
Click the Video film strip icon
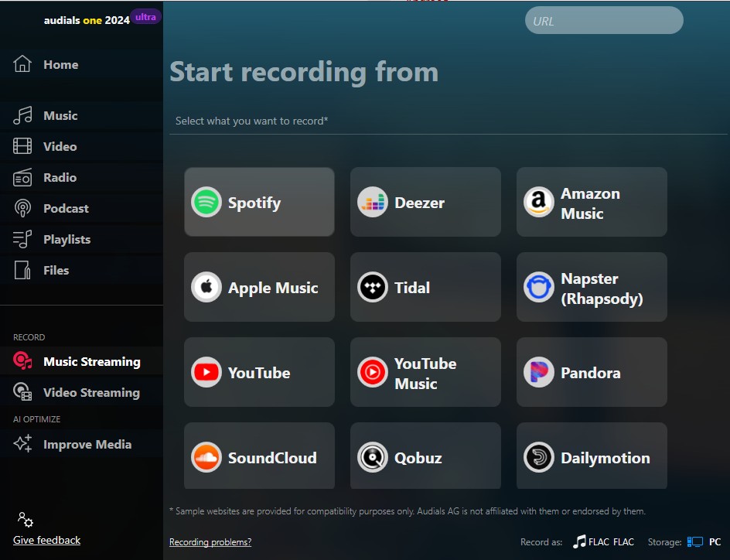pos(22,146)
